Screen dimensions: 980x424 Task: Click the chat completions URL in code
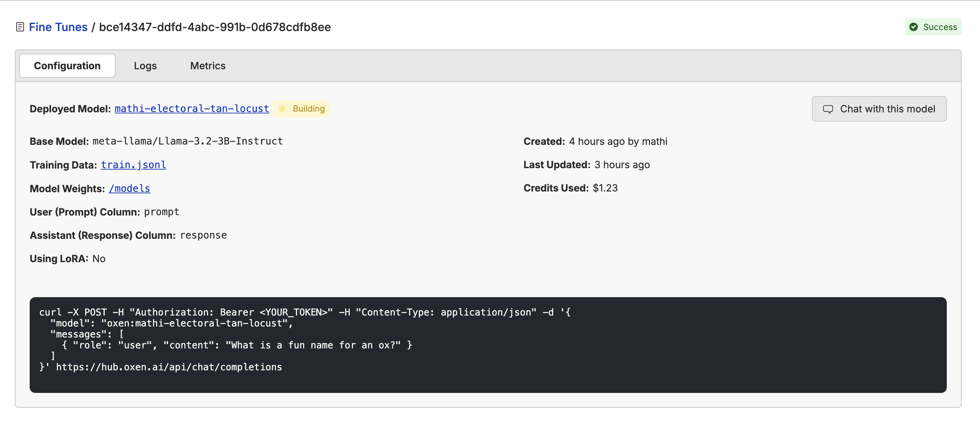point(169,367)
